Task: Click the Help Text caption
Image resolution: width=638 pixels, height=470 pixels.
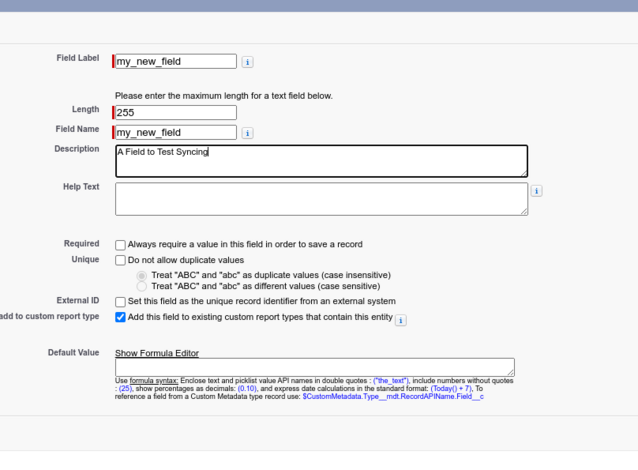Action: click(x=81, y=187)
